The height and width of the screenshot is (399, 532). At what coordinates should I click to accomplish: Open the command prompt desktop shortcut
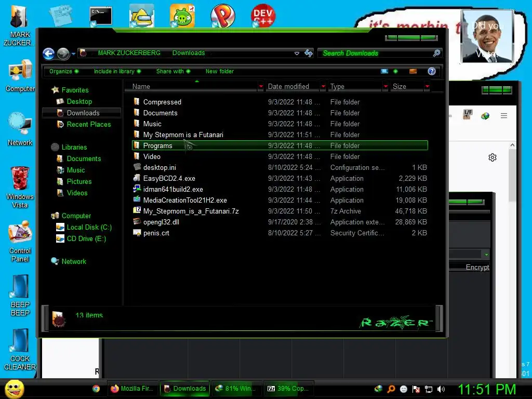point(101,16)
